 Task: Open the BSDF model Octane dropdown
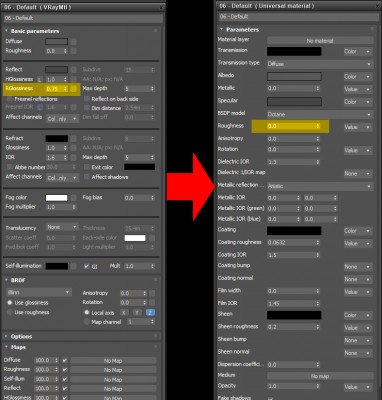pos(320,115)
